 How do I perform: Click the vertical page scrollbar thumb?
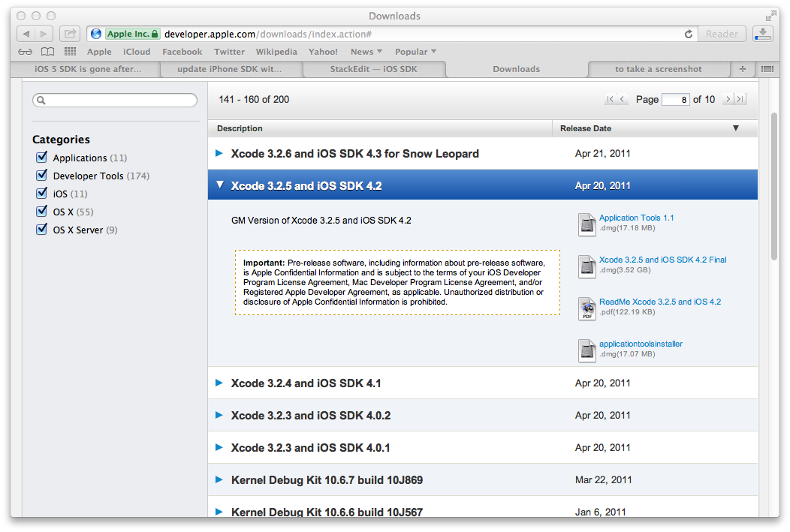pos(774,186)
